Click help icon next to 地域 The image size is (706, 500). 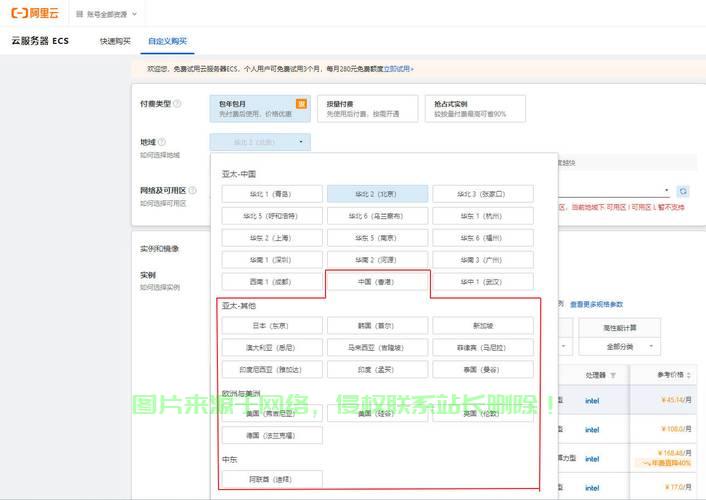pos(162,142)
